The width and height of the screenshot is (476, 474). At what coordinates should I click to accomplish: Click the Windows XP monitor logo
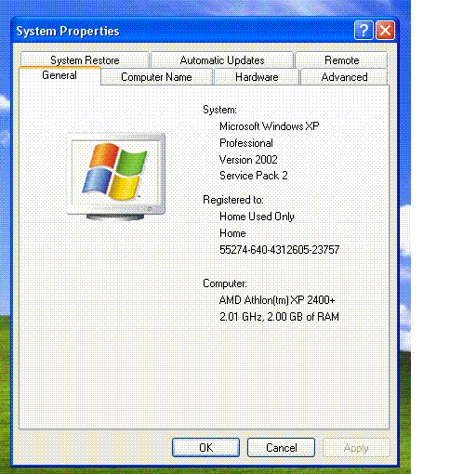click(116, 176)
